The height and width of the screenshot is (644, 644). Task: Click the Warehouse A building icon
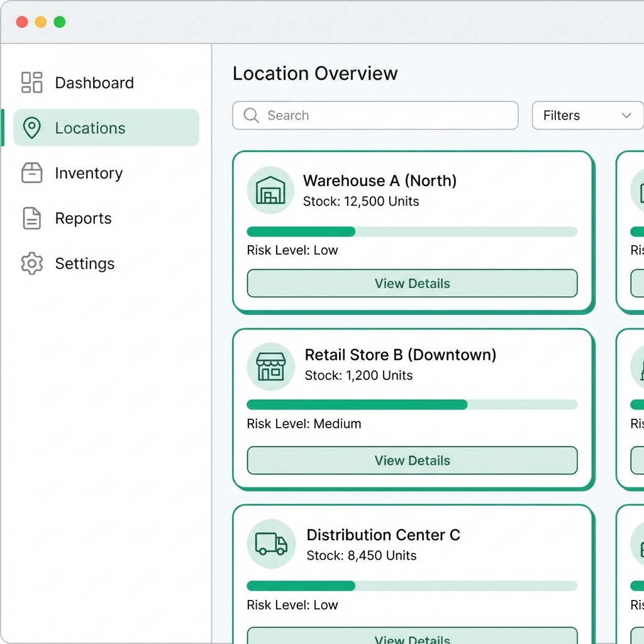[270, 191]
